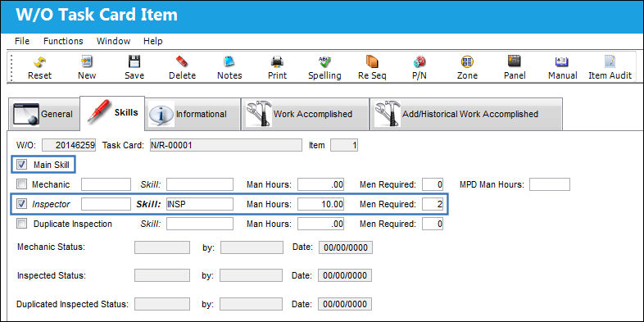
Task: Enable the Mechanic checkbox
Action: [x=22, y=185]
